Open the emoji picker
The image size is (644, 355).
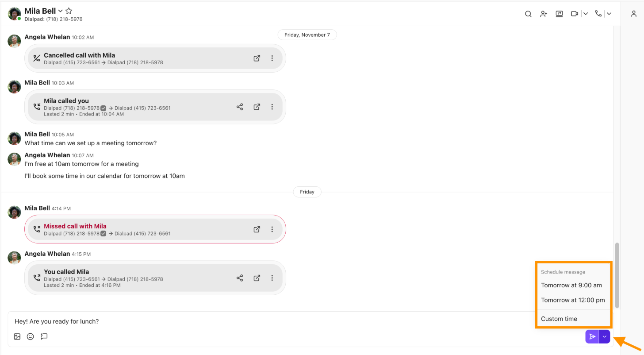tap(31, 336)
